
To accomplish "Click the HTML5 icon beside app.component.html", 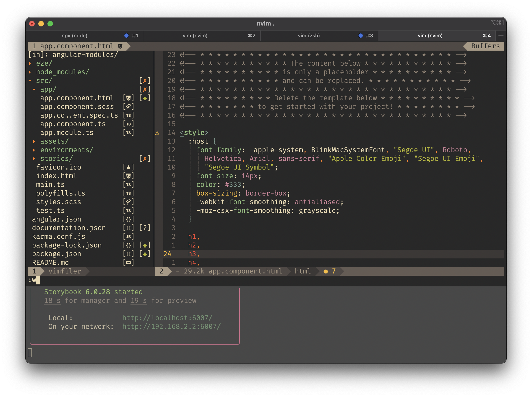I will click(x=129, y=98).
